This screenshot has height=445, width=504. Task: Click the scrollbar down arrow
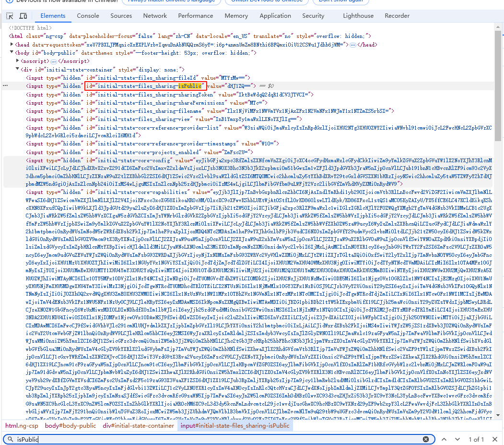pyautogui.click(x=498, y=415)
